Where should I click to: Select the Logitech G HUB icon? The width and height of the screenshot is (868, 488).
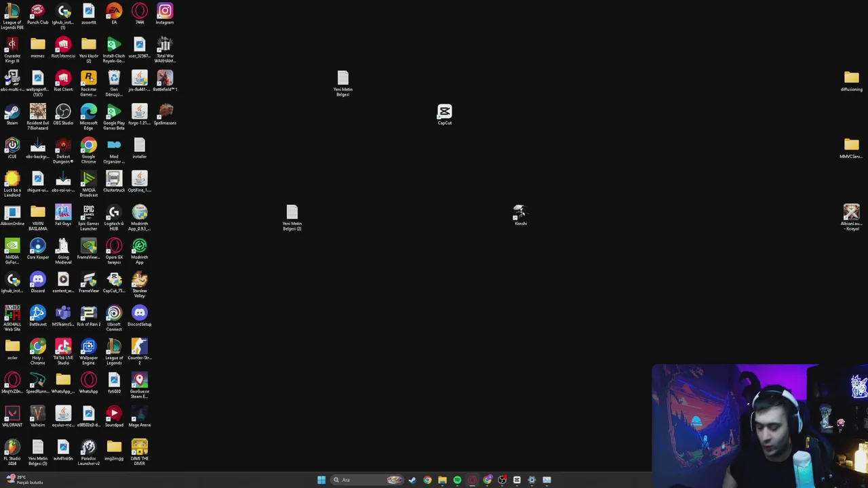(114, 218)
